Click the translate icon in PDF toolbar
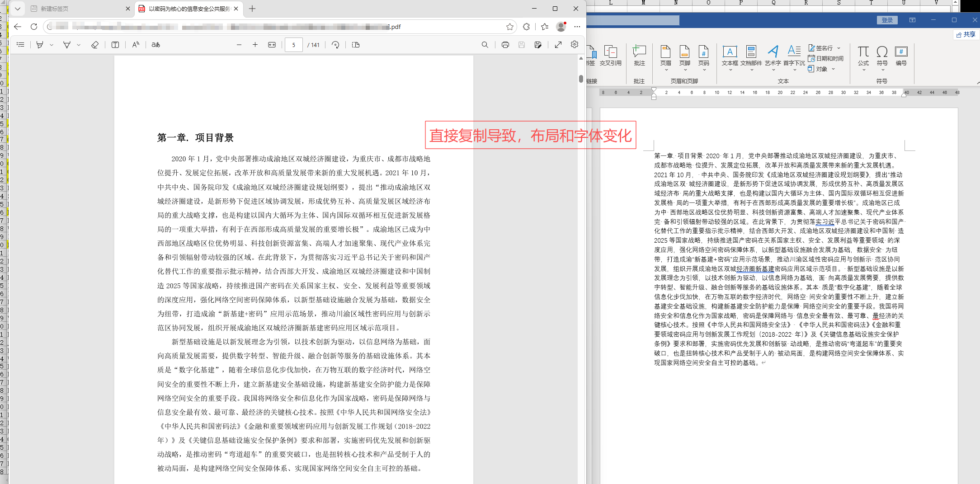 click(156, 45)
